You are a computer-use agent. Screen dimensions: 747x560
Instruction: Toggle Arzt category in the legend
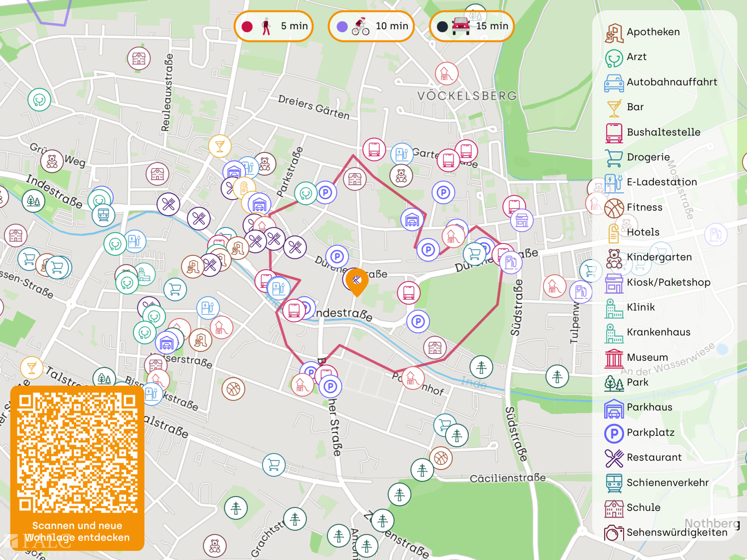[x=626, y=57]
